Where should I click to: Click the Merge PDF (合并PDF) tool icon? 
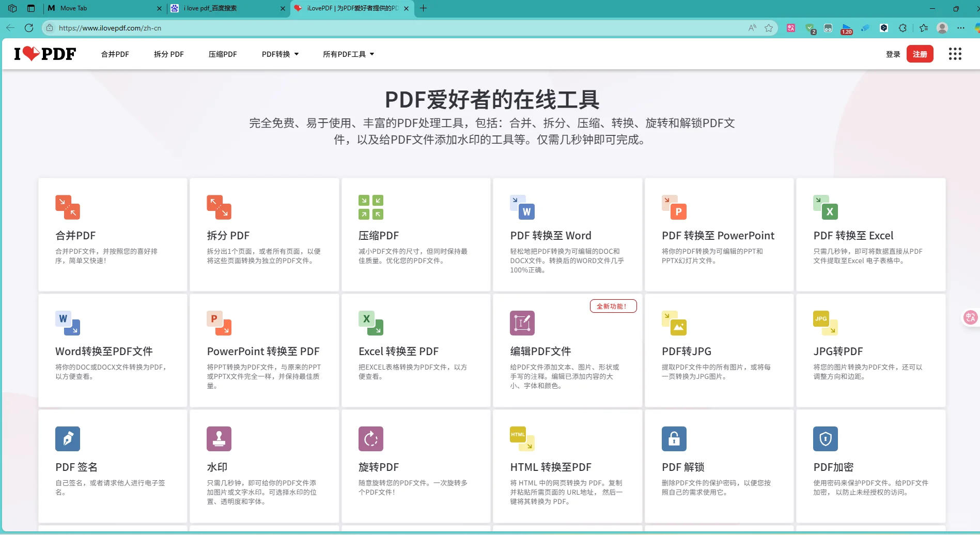68,207
